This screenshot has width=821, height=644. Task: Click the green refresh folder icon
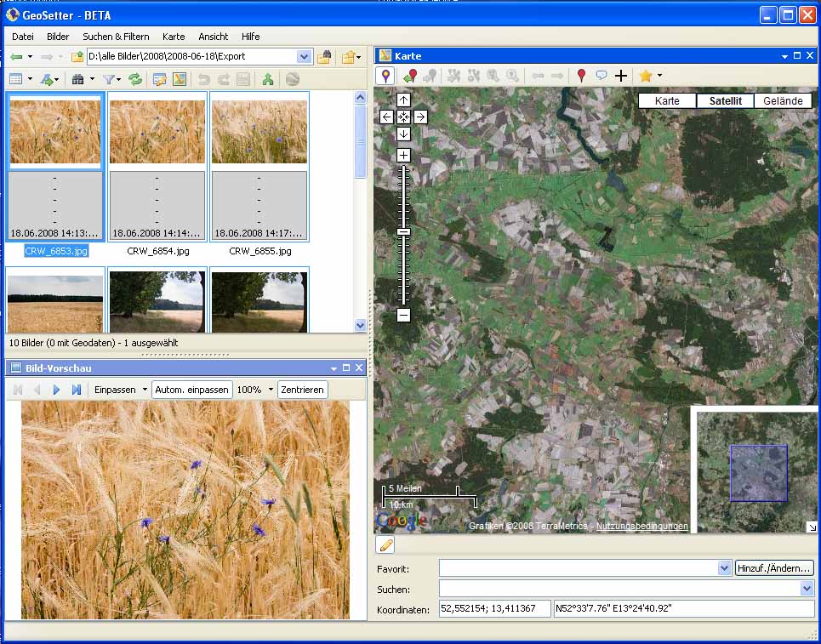tap(135, 79)
